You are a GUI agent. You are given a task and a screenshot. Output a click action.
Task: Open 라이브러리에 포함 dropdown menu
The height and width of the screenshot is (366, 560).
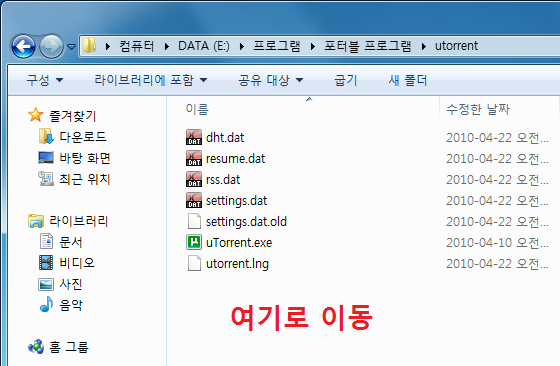click(x=150, y=80)
